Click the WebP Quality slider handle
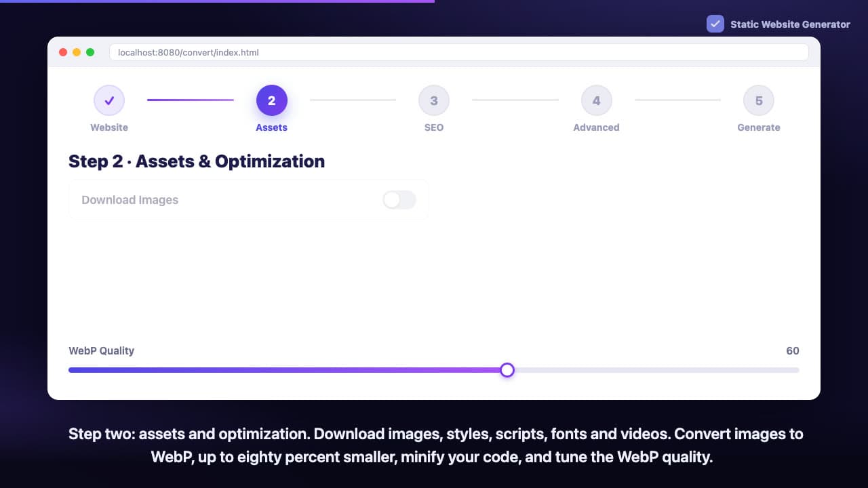Viewport: 868px width, 488px height. [507, 370]
